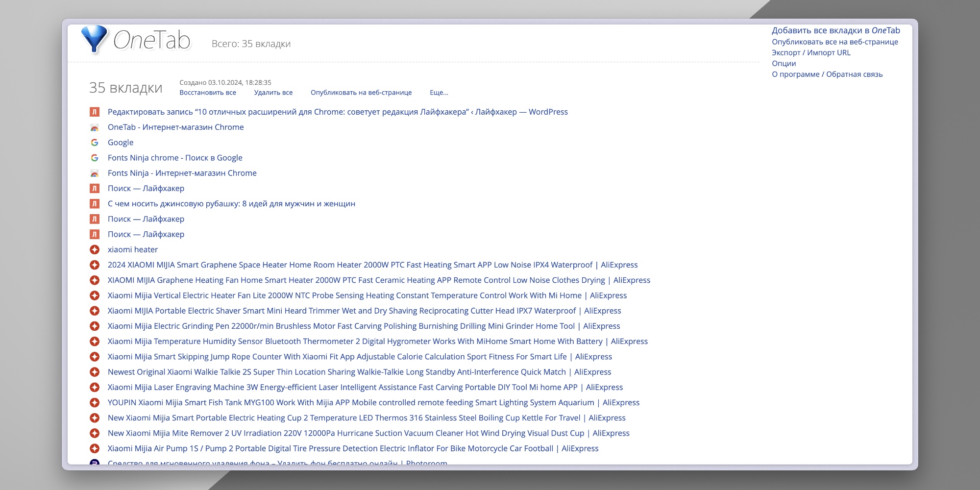Restore all tabs with 'Восстановить все'
Screen dimensions: 980x490
(x=208, y=93)
